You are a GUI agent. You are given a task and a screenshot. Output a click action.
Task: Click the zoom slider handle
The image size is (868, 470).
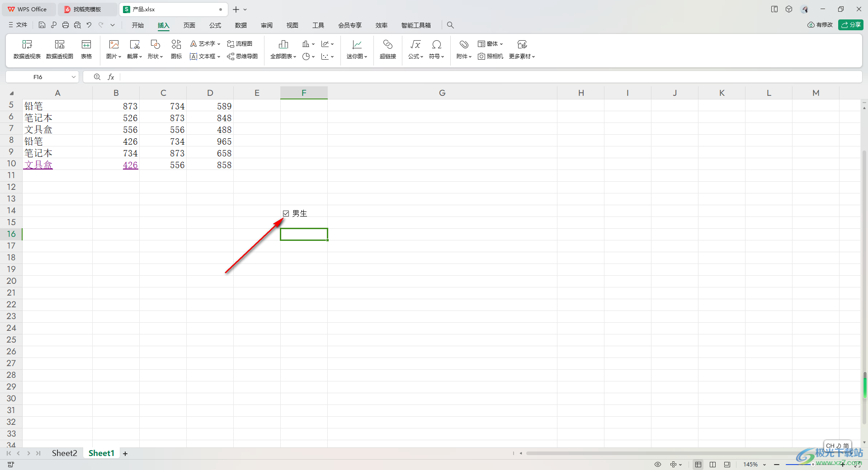tap(813, 465)
